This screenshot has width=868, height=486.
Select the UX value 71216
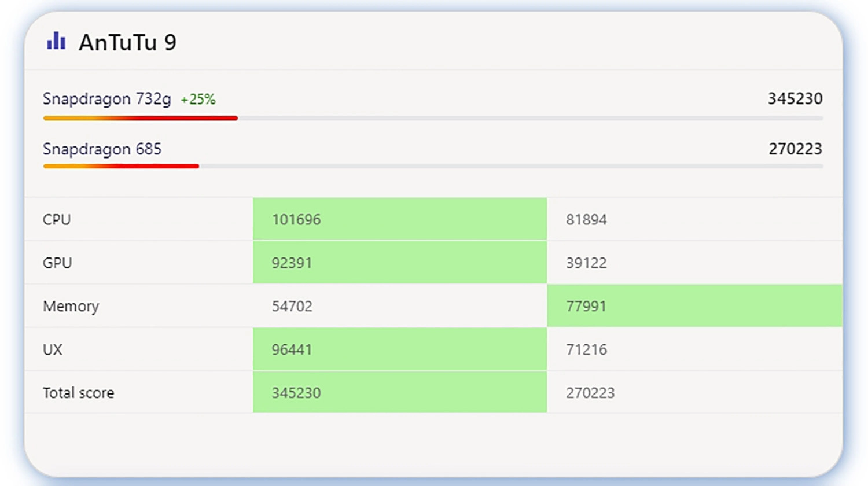(586, 349)
